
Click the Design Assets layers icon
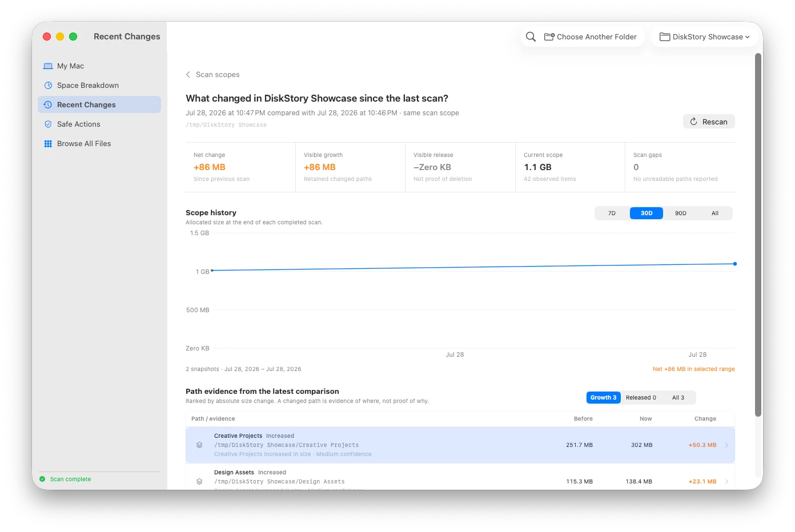tap(199, 482)
